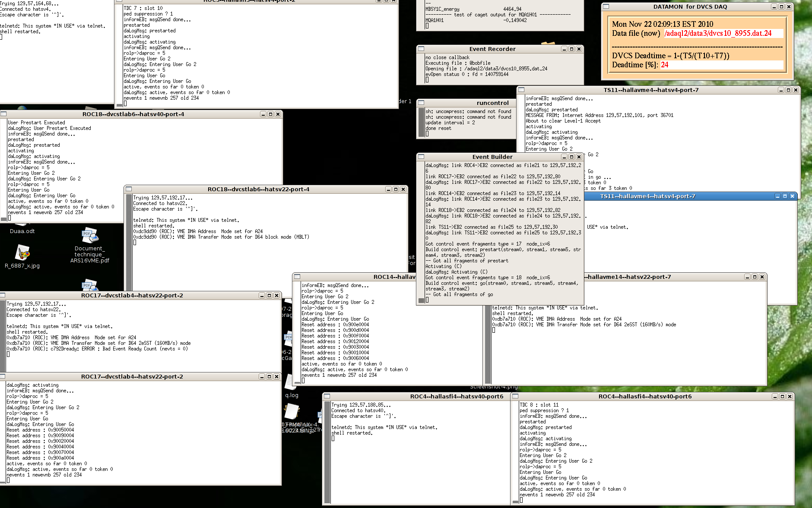Close the Event Builder window
Image resolution: width=812 pixels, height=508 pixels.
579,157
